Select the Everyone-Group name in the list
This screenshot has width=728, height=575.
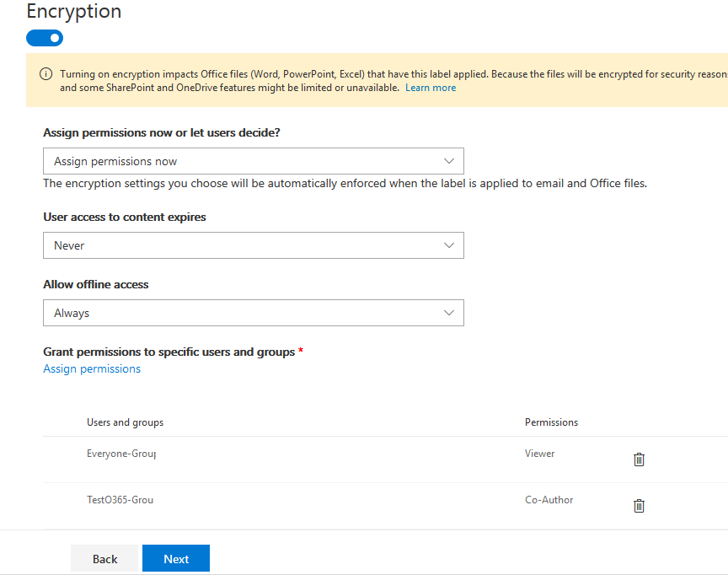121,454
